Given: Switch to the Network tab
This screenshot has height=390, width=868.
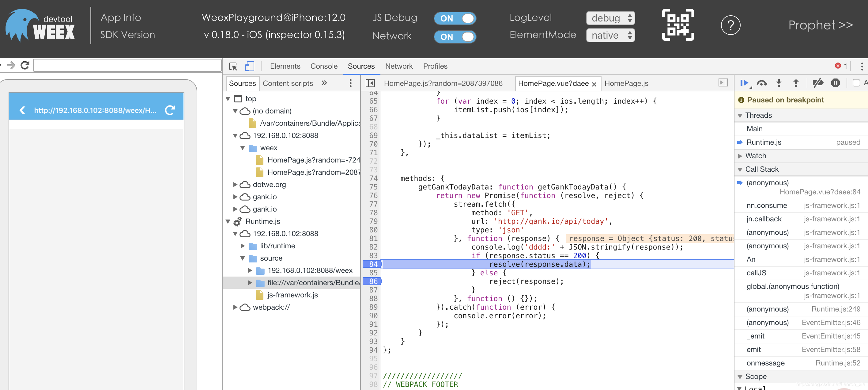Looking at the screenshot, I should 399,66.
